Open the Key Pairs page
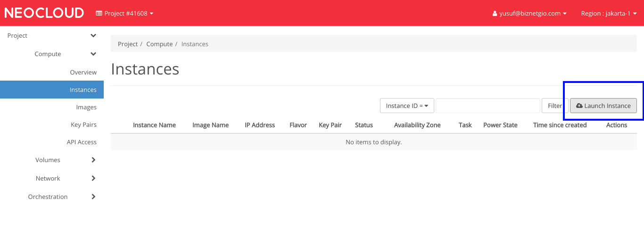This screenshot has width=644, height=239. coord(83,124)
